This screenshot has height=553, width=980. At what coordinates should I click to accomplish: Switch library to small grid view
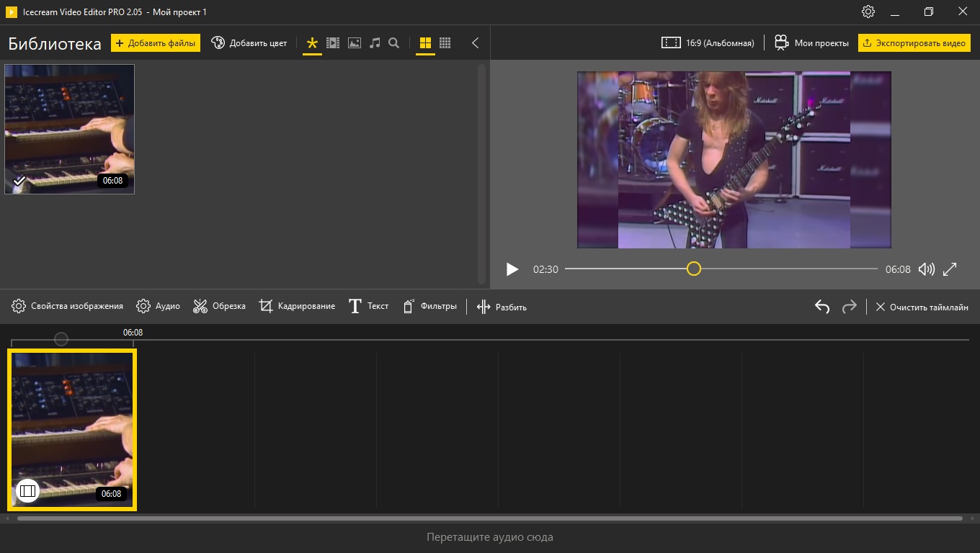pos(445,43)
